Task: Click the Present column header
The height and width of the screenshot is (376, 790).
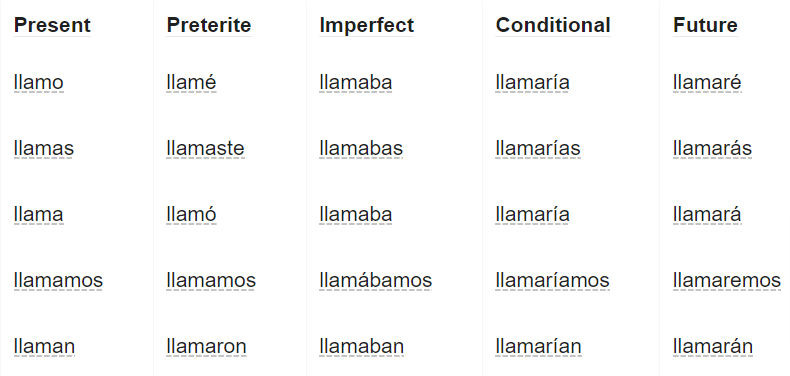Action: 52,25
